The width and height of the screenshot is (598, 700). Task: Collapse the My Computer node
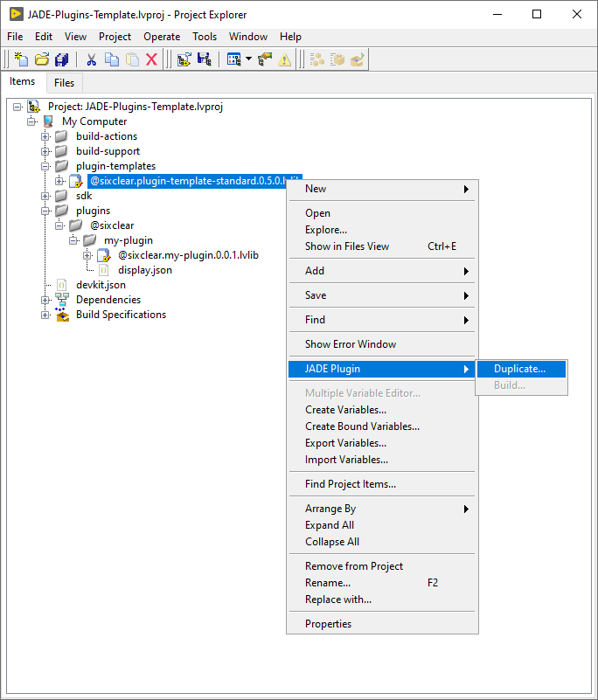(x=31, y=121)
